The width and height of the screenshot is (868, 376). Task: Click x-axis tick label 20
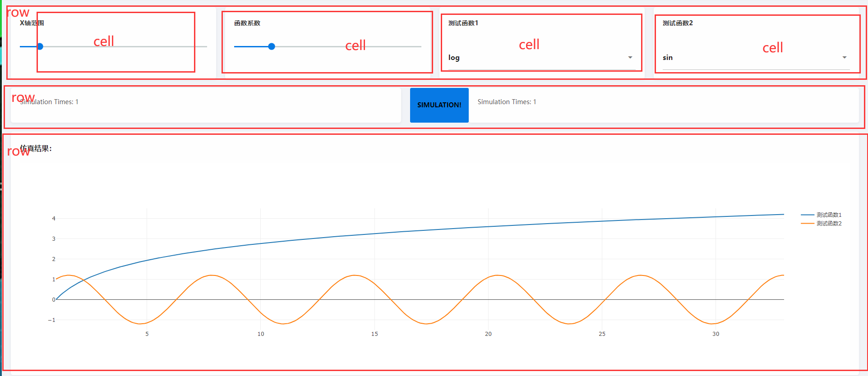point(488,334)
